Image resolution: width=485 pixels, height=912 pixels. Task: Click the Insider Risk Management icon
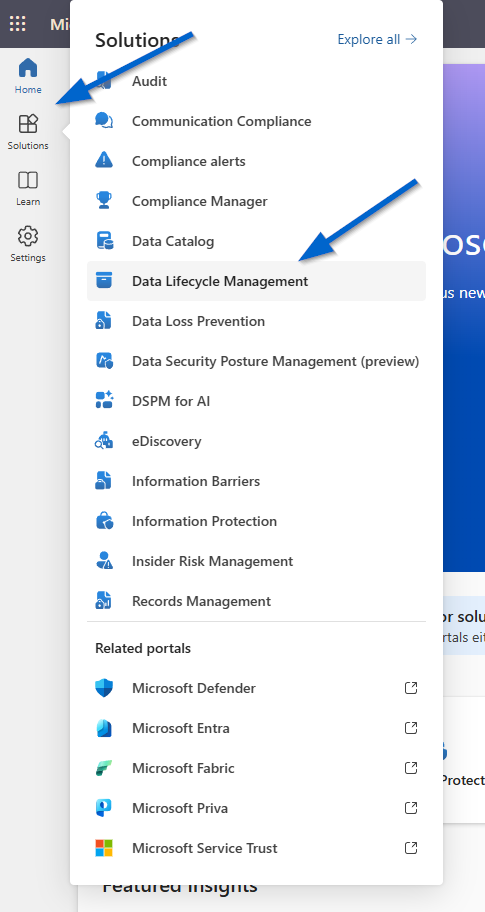104,561
